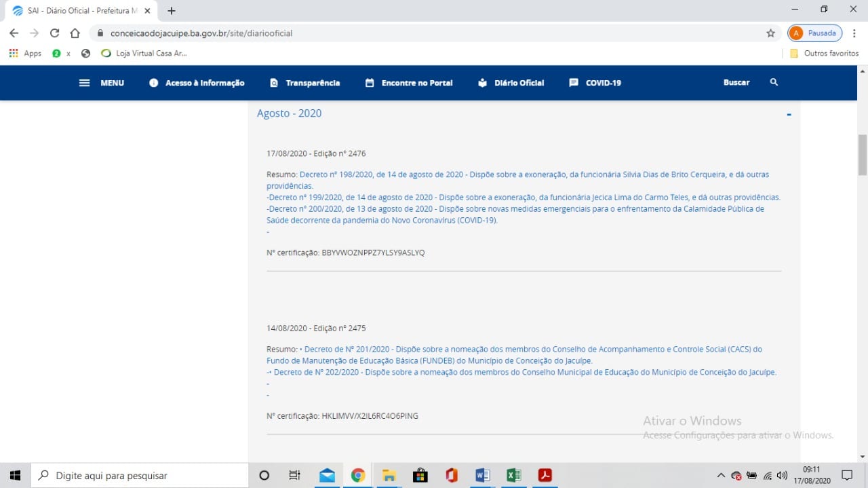
Task: Click the browser forward arrow
Action: (35, 33)
